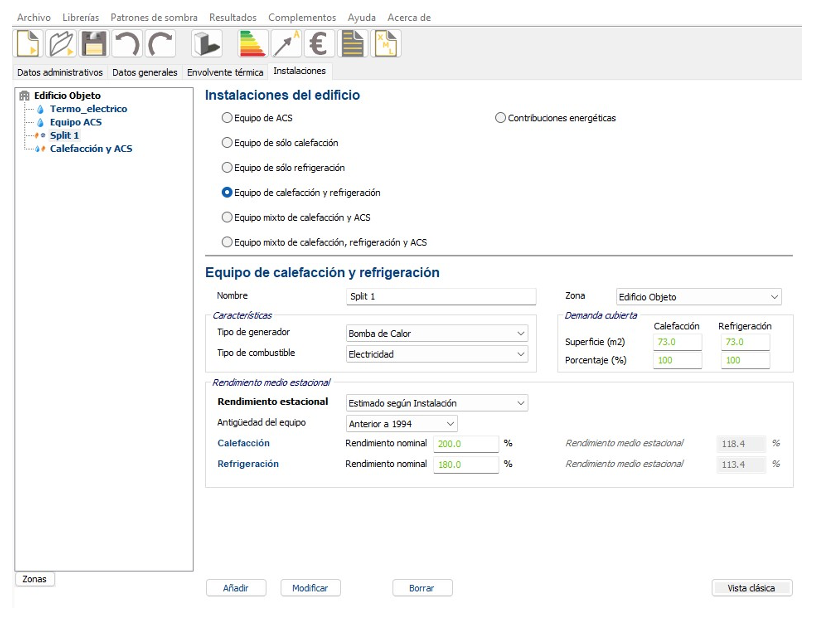Open the Tipo de generador dropdown
This screenshot has width=813, height=618.
point(436,333)
